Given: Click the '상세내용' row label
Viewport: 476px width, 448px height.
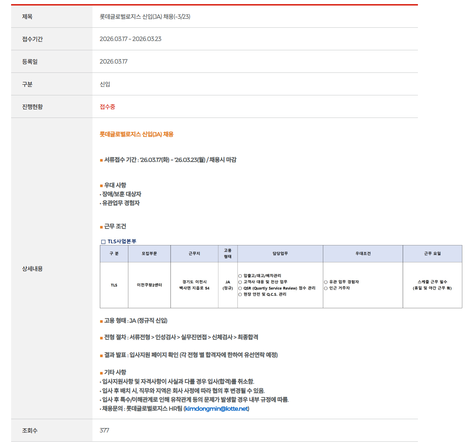Looking at the screenshot, I should tap(33, 269).
